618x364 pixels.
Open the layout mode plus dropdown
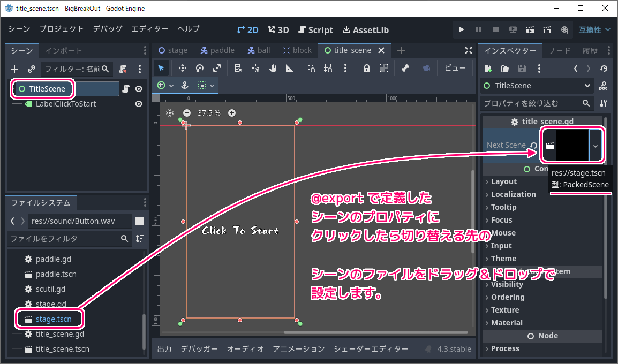click(x=165, y=86)
